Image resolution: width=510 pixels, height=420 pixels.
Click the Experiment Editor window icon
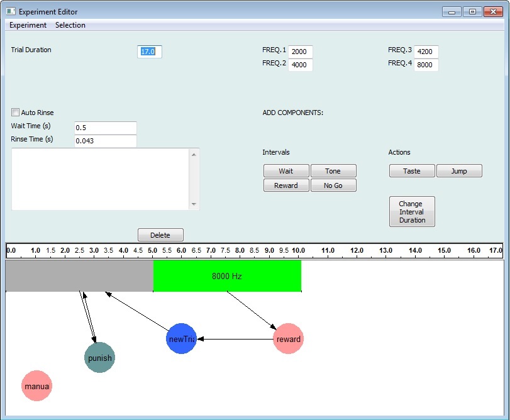click(x=11, y=11)
